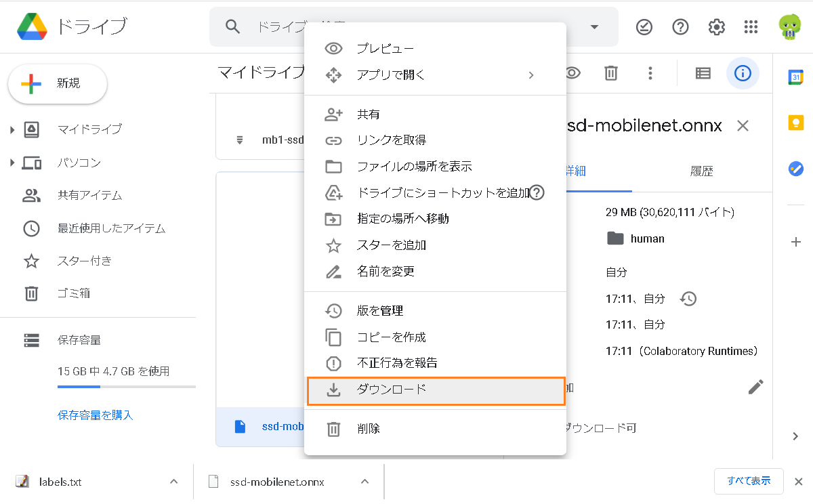Click the trash icon in toolbar

[611, 73]
